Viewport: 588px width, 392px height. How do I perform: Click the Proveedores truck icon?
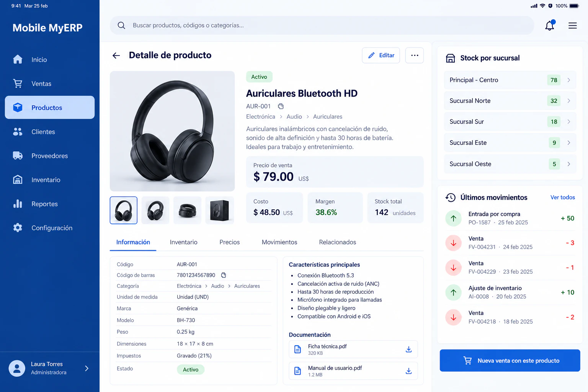18,155
